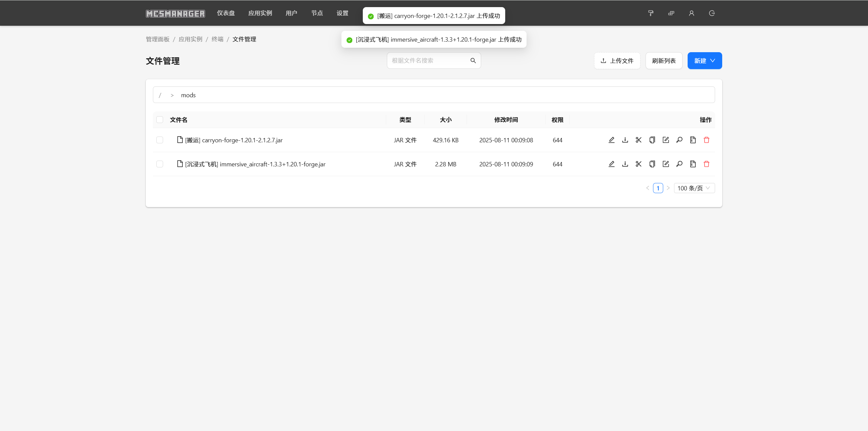
Task: Cut the immersive_aircraft jar with scissors icon
Action: click(638, 164)
